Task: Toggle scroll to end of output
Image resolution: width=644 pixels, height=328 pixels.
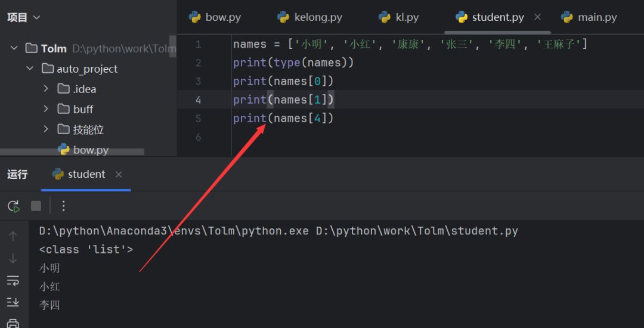Action: (x=13, y=302)
